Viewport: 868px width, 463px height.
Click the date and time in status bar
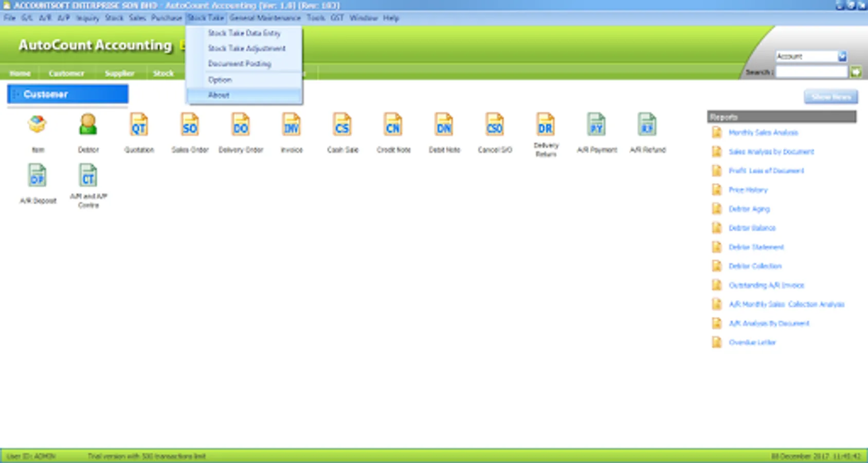click(x=816, y=456)
